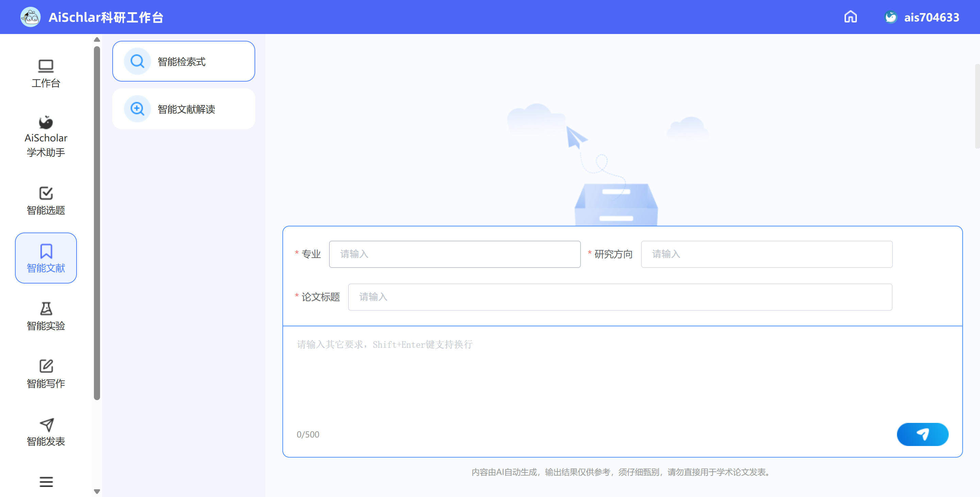Click the 0/500 character counter

tap(308, 434)
